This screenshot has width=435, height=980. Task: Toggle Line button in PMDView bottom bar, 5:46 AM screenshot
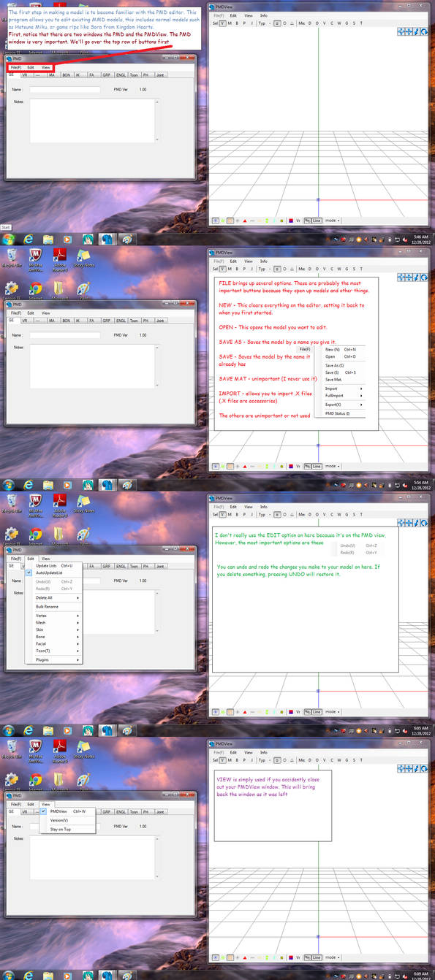317,220
